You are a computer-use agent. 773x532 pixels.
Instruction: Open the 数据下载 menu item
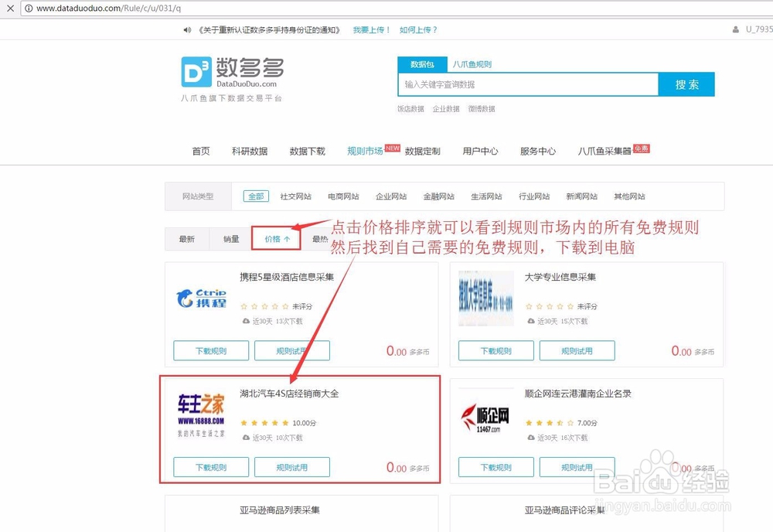tap(307, 151)
